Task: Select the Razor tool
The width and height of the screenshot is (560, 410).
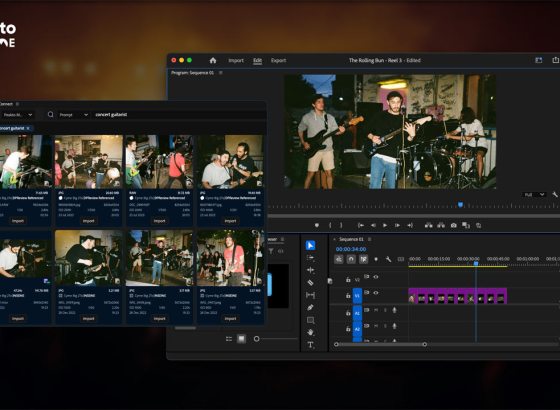Action: (x=310, y=282)
